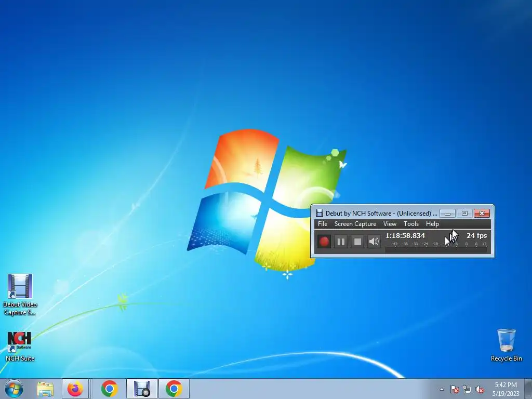Click the Debut title bar app icon

319,213
